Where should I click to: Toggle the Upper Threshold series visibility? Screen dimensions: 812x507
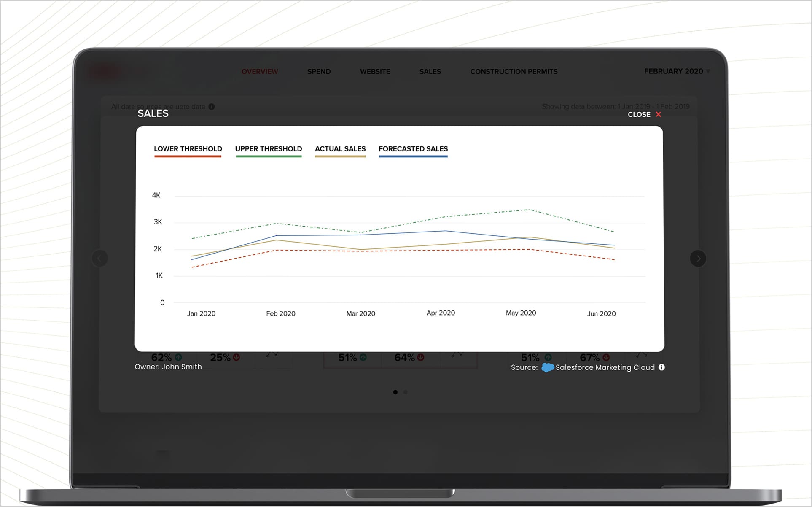(x=269, y=152)
